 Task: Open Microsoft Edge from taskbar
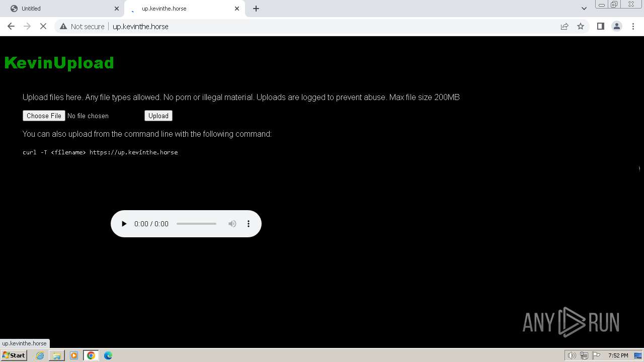click(x=108, y=355)
